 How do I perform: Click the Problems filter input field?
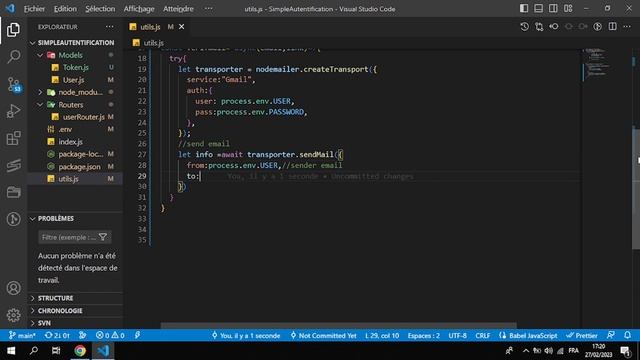[x=75, y=237]
